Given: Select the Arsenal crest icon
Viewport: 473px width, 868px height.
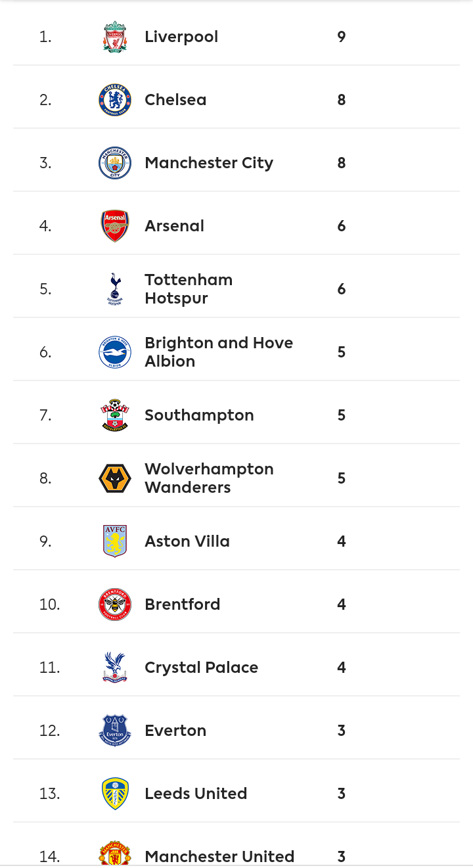Looking at the screenshot, I should [x=115, y=226].
